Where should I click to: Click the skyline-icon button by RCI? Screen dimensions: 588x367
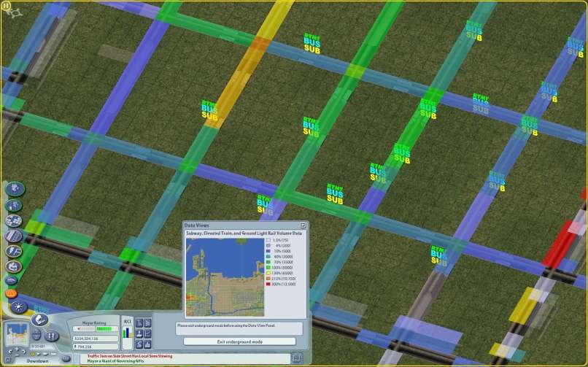coord(148,344)
